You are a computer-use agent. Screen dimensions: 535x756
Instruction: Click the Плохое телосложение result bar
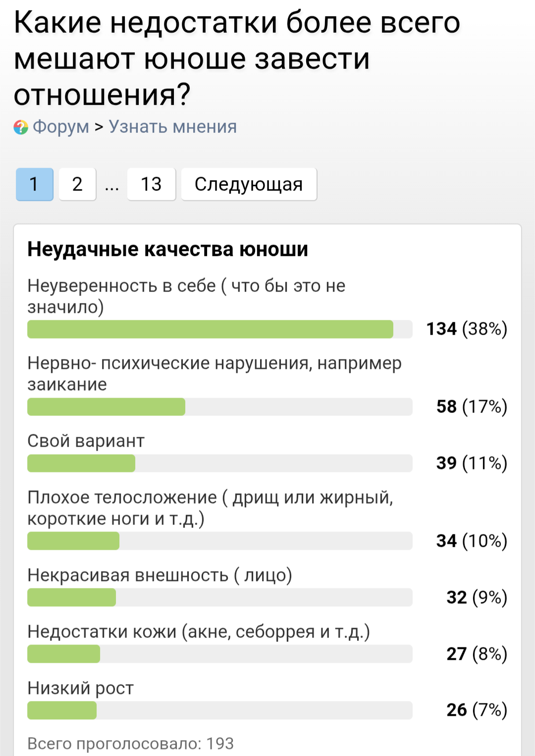(x=73, y=541)
